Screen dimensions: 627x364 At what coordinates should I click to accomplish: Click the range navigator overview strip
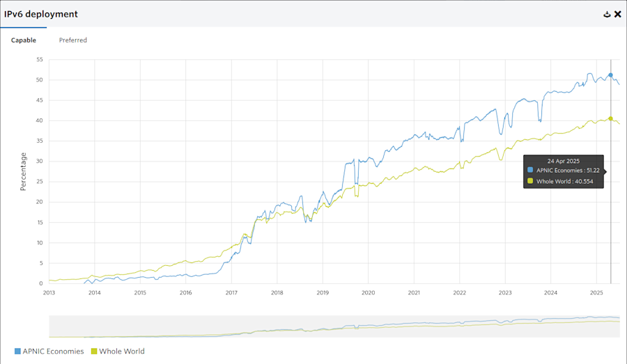coord(334,326)
